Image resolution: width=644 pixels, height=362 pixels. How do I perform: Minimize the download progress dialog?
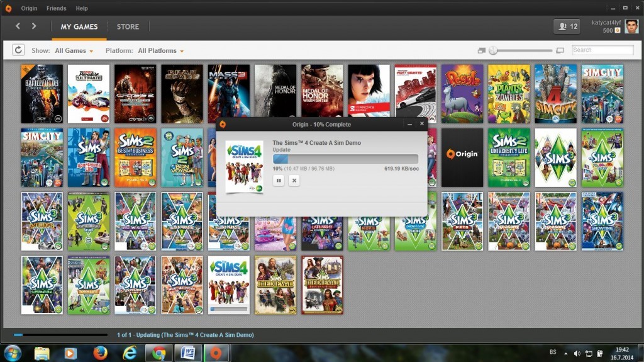pyautogui.click(x=409, y=124)
